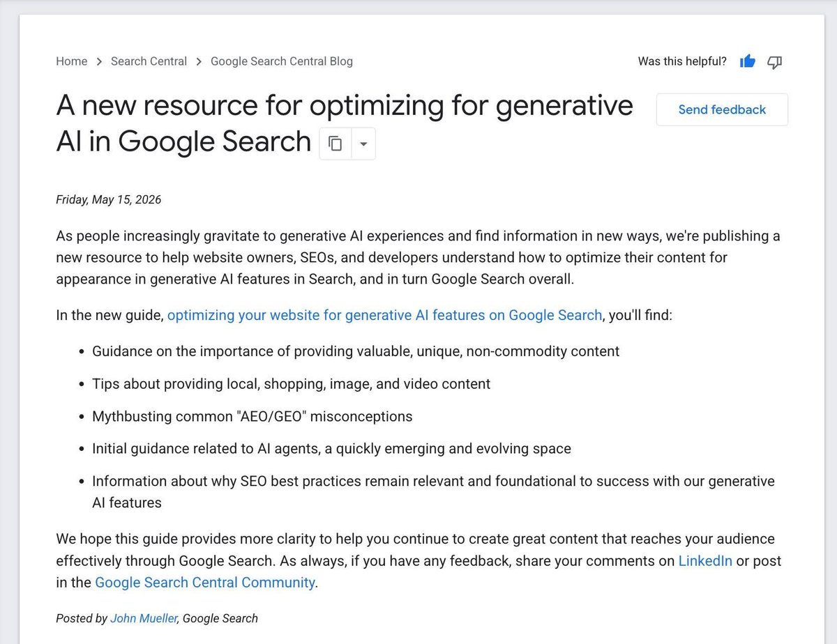The image size is (837, 644).
Task: Click the article title heading
Action: pos(345,124)
